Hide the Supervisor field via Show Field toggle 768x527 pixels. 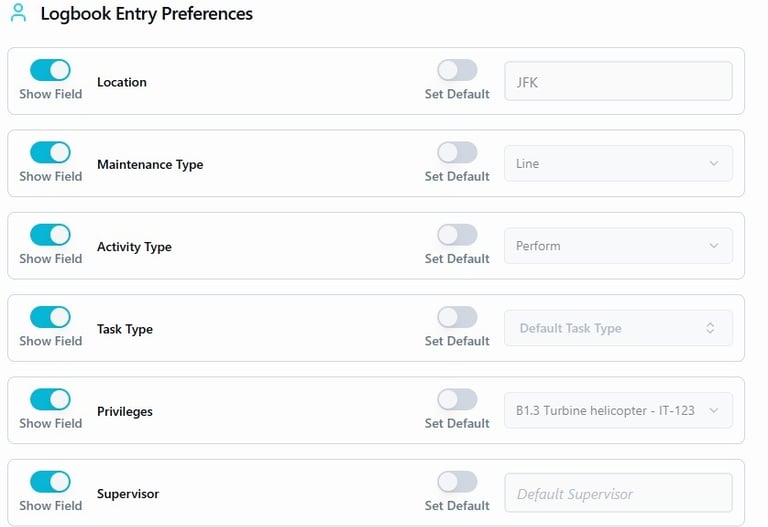pos(50,481)
